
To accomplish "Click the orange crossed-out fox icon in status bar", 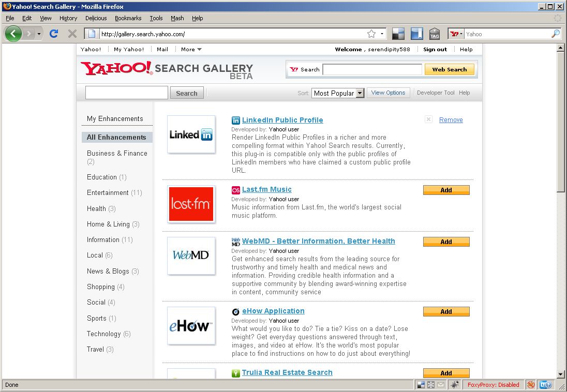I will click(530, 385).
